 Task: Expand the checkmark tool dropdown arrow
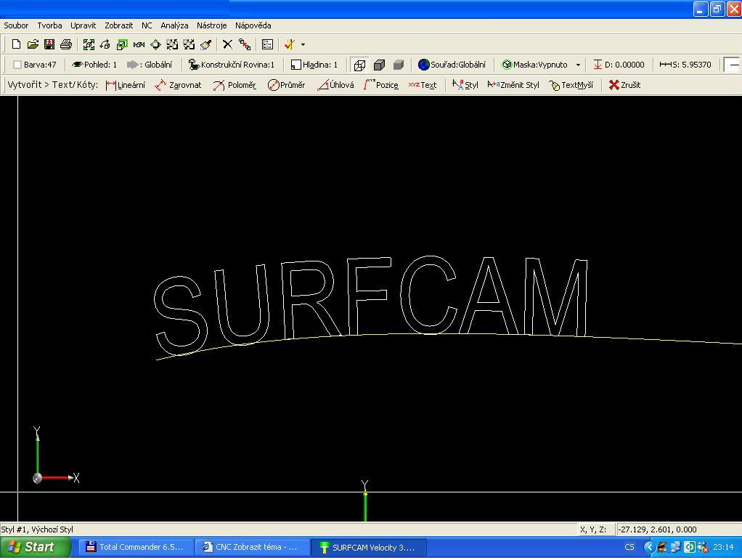click(303, 44)
